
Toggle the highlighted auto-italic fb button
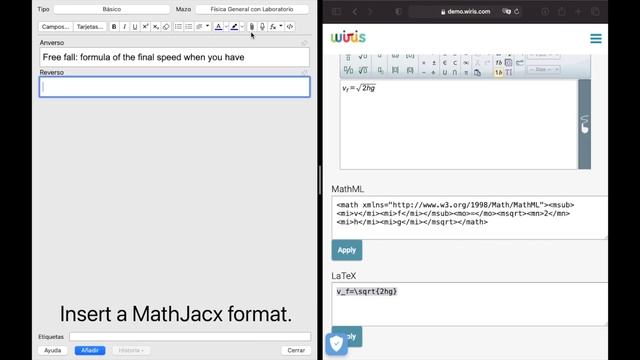(499, 72)
